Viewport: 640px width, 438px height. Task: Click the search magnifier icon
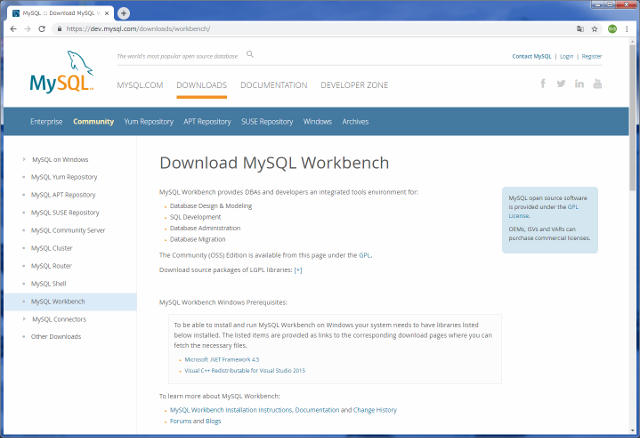coord(250,55)
